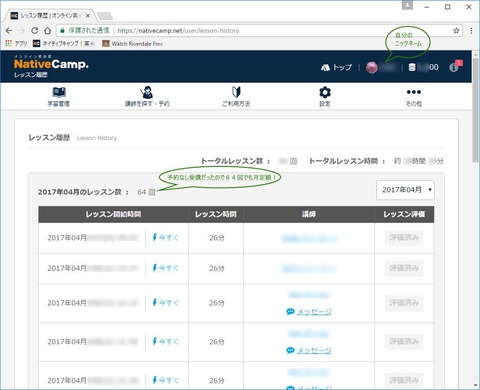Click 評価済み button in the third lesson row
Viewport: 480px width, 390px height.
tap(404, 303)
